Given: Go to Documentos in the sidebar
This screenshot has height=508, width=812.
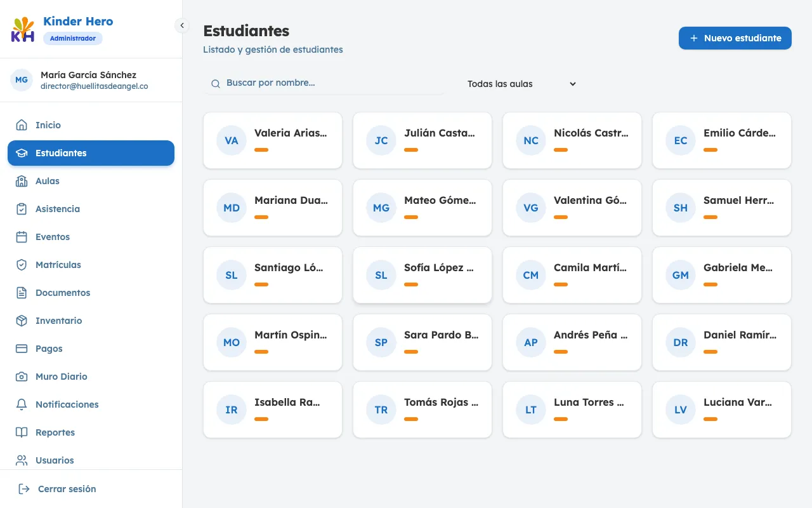Looking at the screenshot, I should pyautogui.click(x=63, y=293).
